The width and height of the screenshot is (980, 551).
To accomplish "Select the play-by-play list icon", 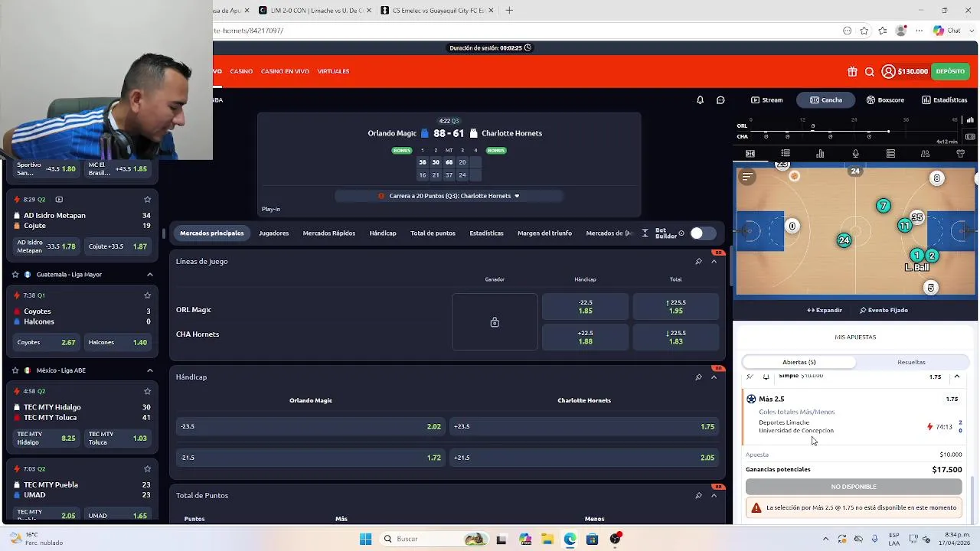I will click(786, 153).
